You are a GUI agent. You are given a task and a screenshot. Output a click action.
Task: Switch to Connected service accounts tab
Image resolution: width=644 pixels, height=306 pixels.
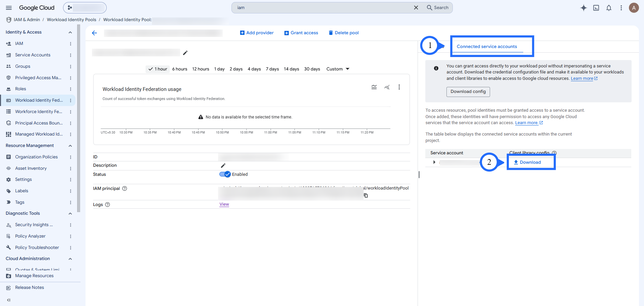tap(487, 47)
